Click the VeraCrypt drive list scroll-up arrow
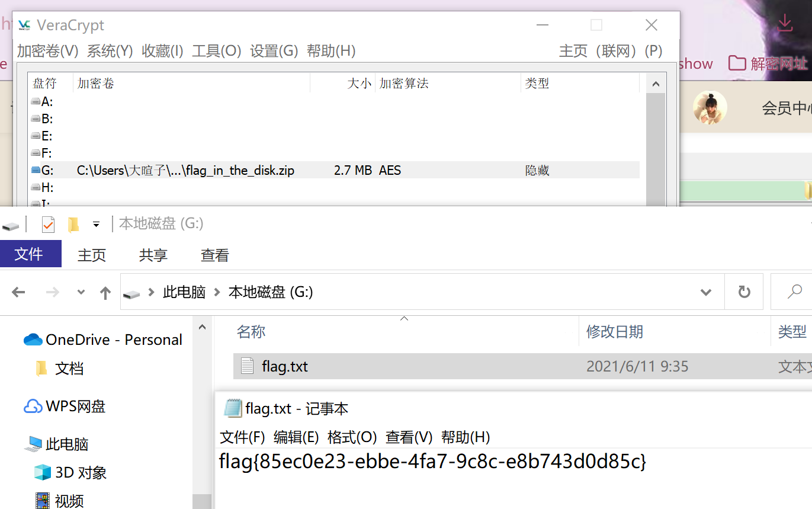This screenshot has width=812, height=509. coord(655,84)
